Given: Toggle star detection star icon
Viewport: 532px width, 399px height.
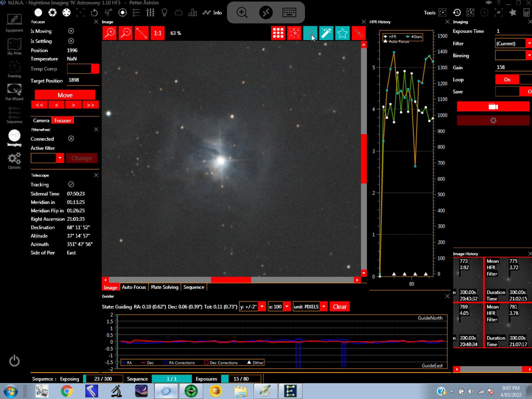Looking at the screenshot, I should pos(342,33).
